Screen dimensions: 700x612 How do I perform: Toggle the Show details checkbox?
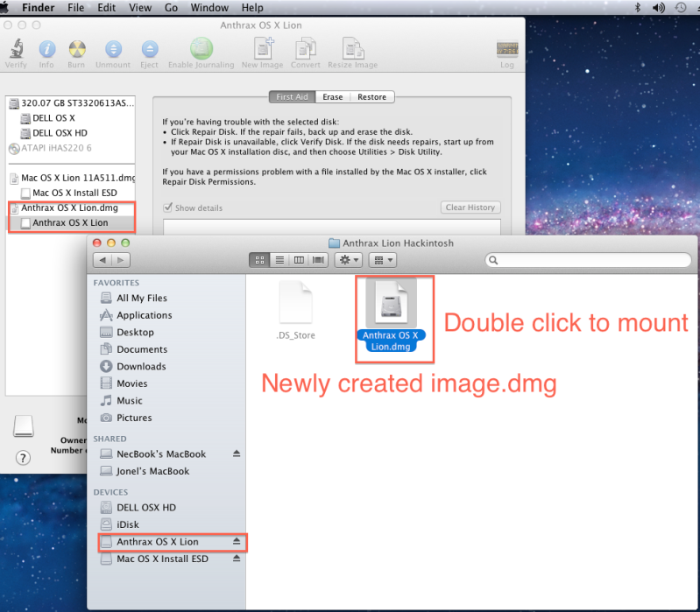[x=168, y=208]
